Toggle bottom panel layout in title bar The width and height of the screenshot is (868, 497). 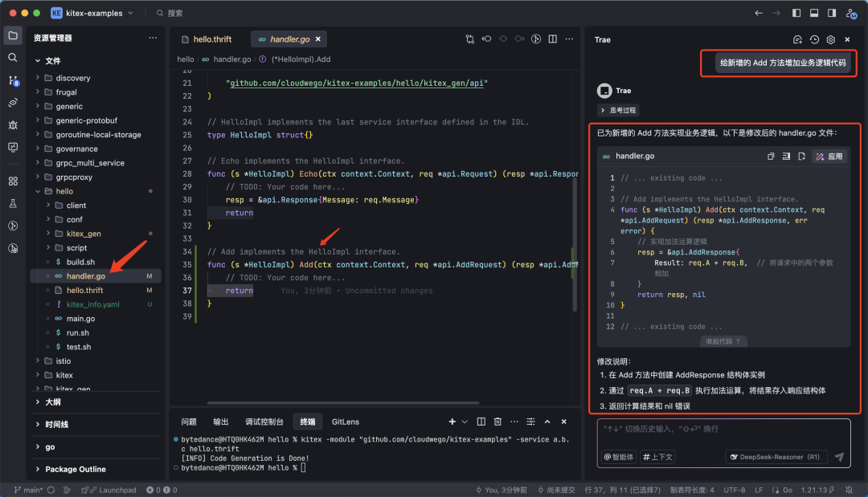click(x=814, y=13)
